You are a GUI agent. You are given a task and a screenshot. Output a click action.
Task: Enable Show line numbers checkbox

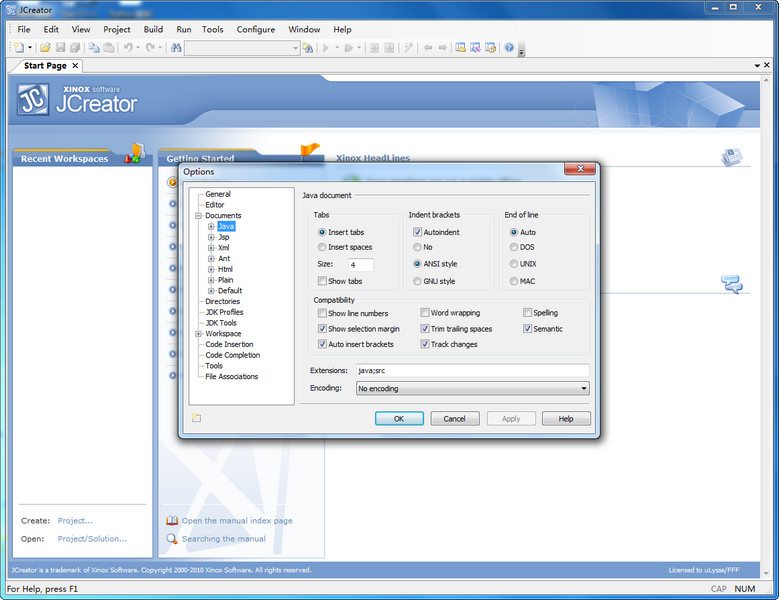pyautogui.click(x=322, y=313)
